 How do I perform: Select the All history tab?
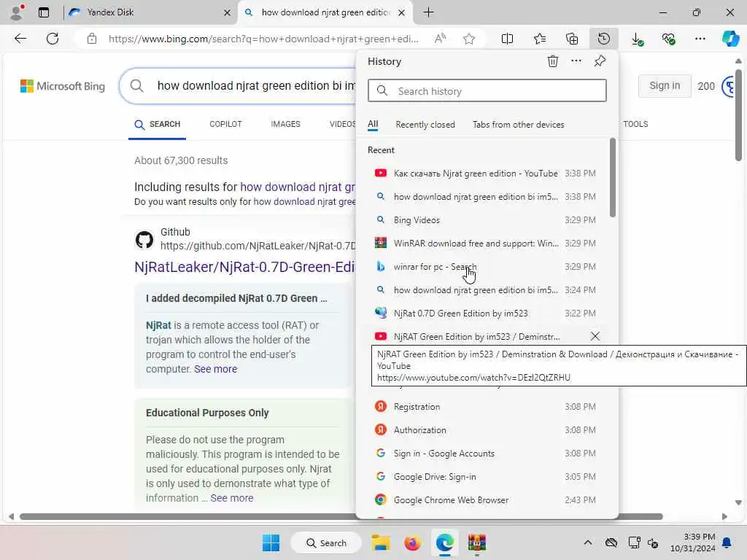373,124
